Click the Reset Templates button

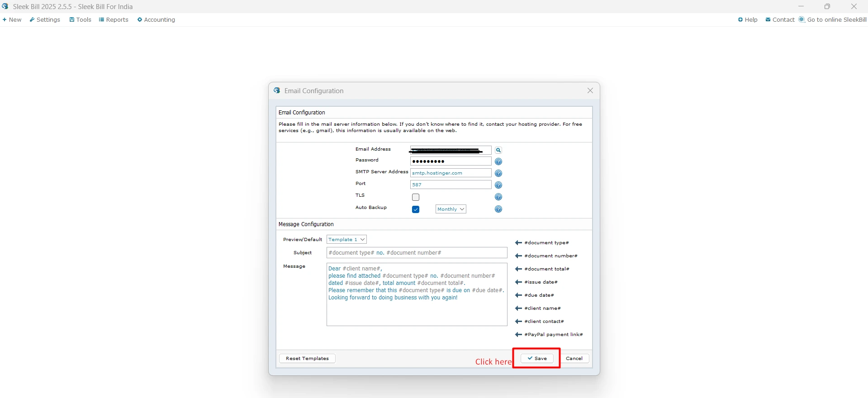307,358
